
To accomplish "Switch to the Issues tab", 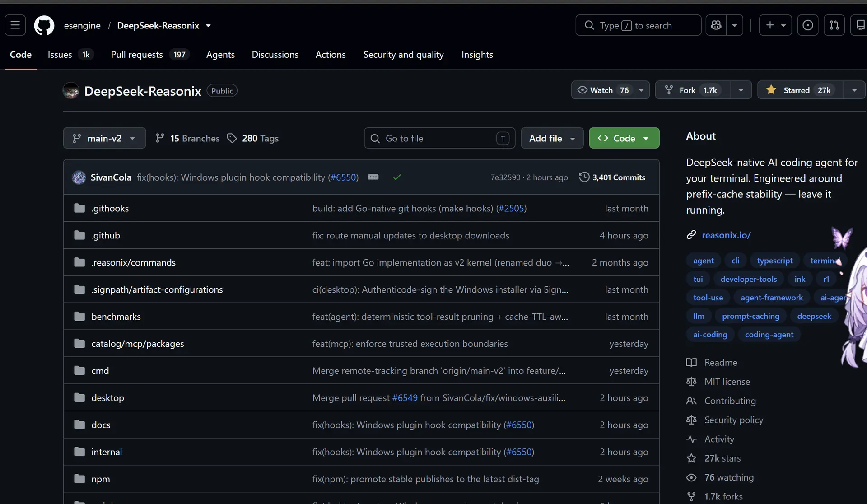I will pyautogui.click(x=70, y=55).
